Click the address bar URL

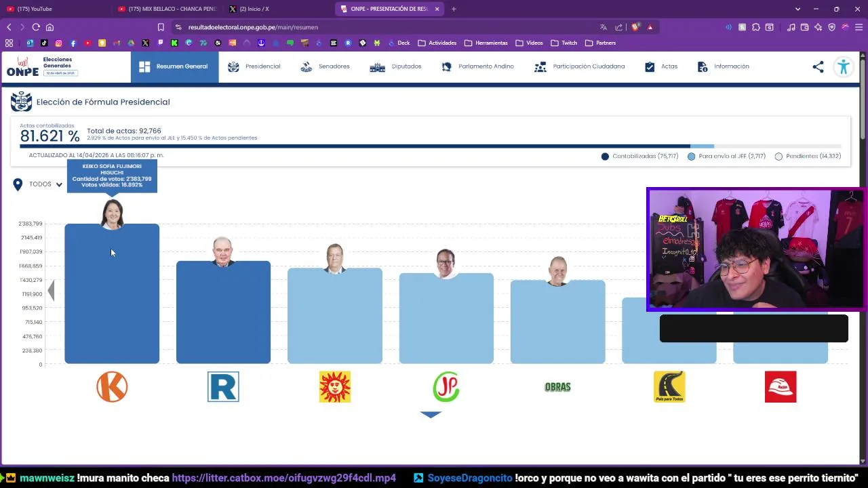253,27
